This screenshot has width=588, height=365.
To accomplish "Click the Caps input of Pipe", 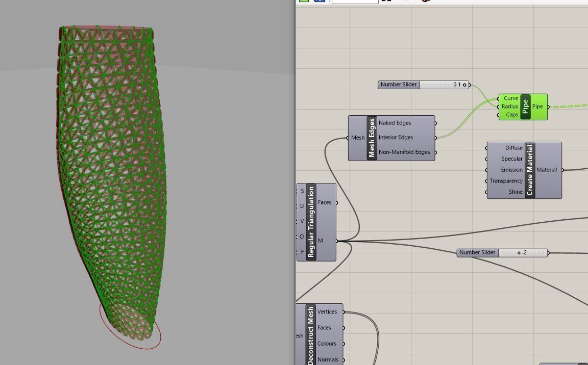I will [x=512, y=115].
